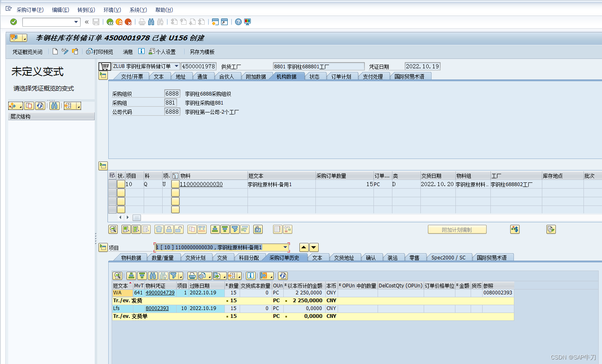Select the row selector for item 10
Screen dimensions: 602x364
112,184
